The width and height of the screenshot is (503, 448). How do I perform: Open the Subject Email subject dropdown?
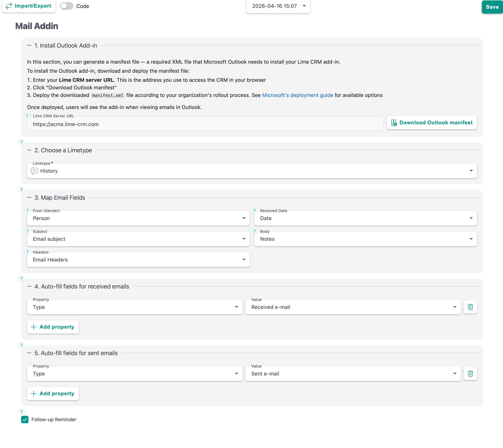pos(138,239)
